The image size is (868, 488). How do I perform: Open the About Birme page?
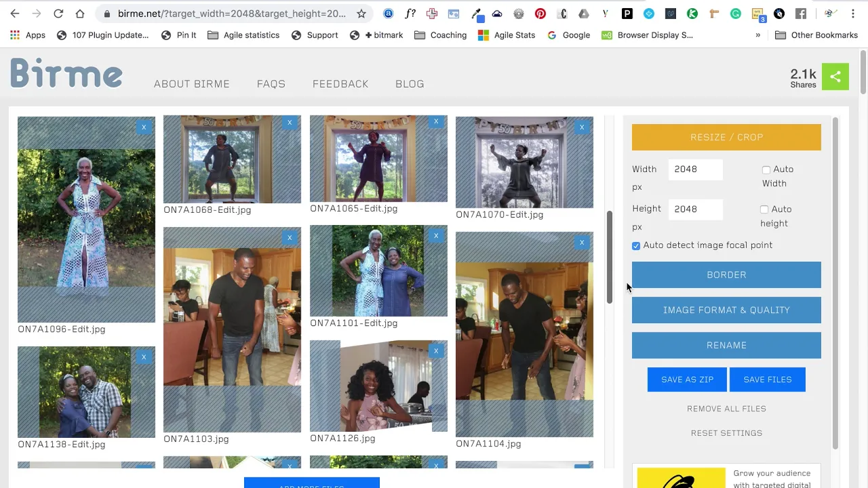192,84
